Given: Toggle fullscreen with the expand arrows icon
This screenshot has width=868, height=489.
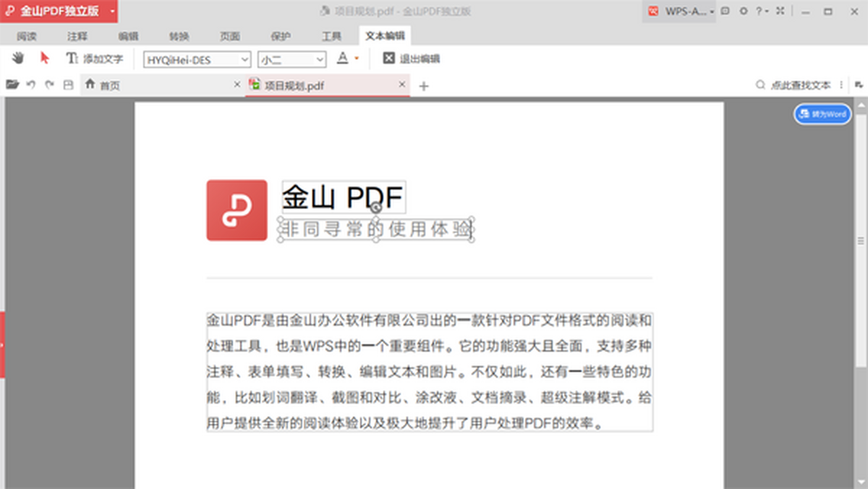Looking at the screenshot, I should click(x=780, y=11).
